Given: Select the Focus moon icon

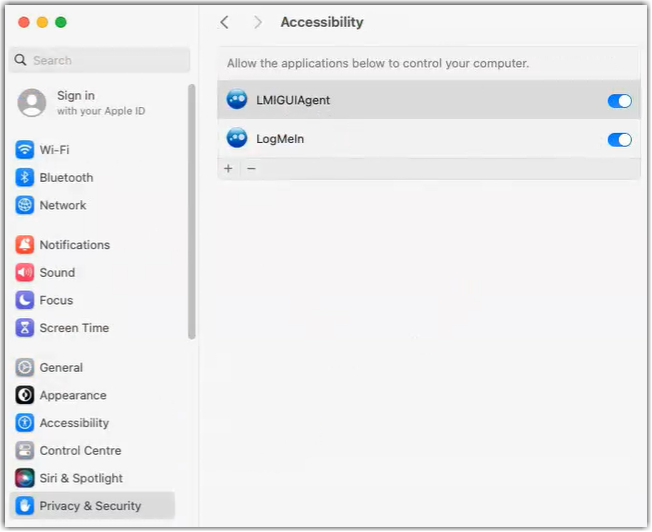Looking at the screenshot, I should pos(25,300).
